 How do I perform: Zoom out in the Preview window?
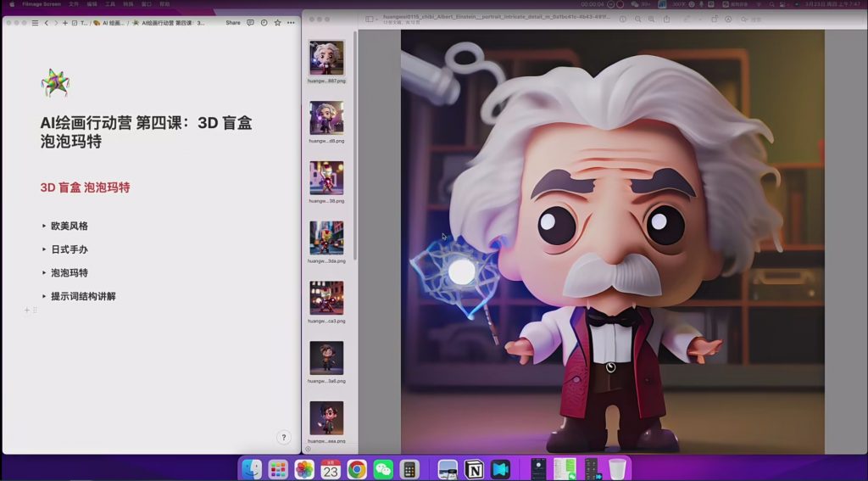click(x=637, y=19)
